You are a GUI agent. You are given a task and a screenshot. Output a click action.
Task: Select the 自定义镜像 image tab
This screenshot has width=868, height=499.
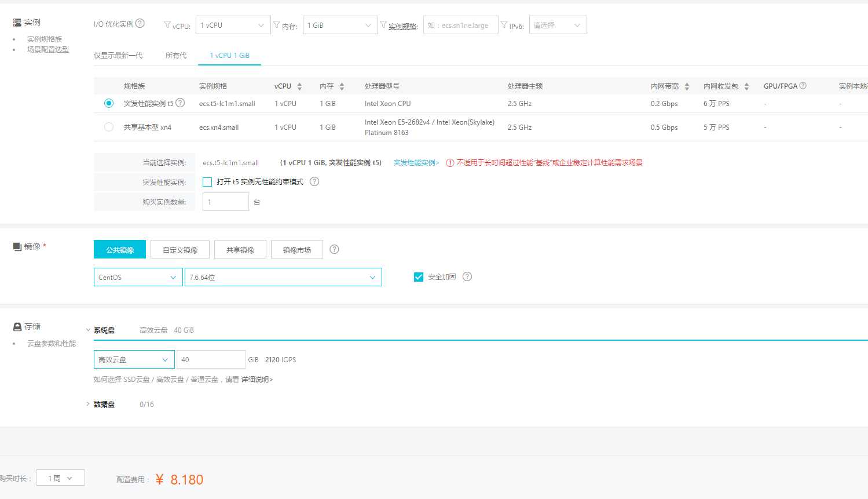[x=180, y=249]
